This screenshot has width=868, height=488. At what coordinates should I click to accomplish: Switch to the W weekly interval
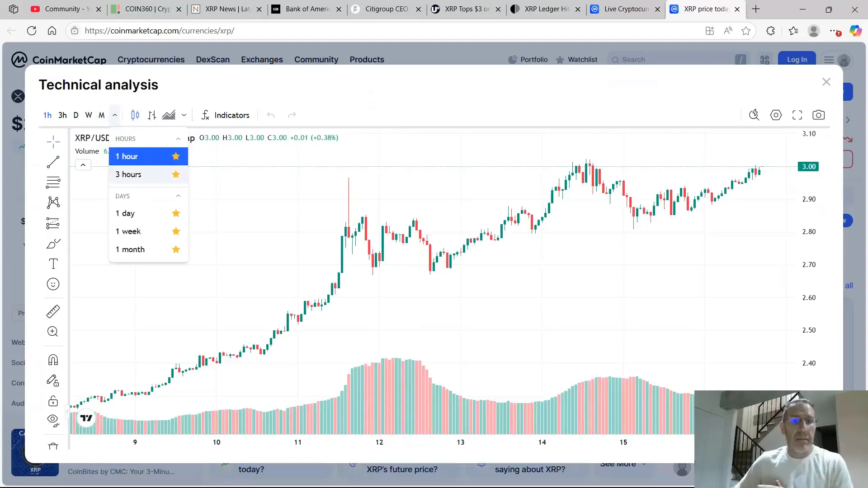(89, 115)
